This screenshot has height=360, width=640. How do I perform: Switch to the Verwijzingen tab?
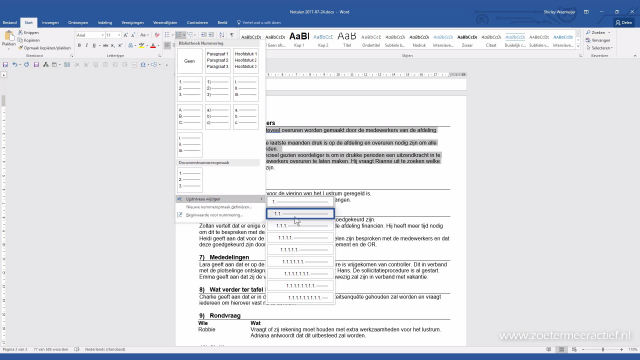click(x=133, y=22)
